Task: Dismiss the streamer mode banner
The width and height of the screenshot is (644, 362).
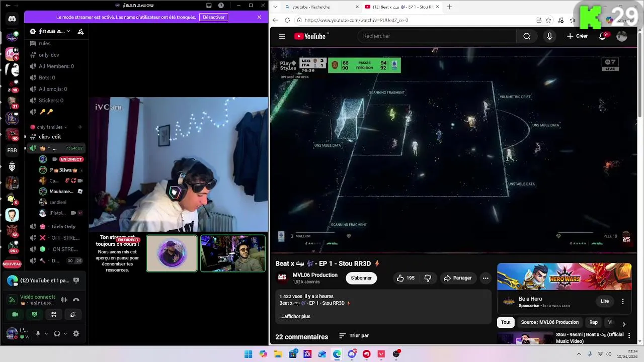Action: 259,17
